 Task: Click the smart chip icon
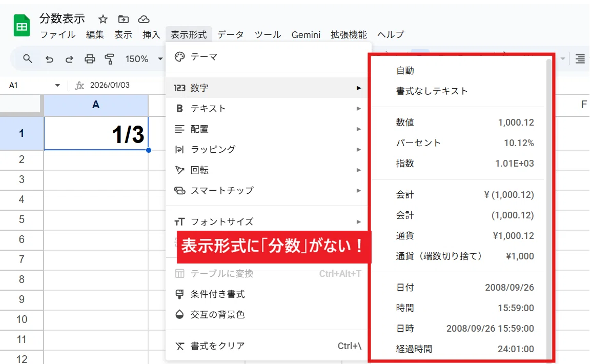pyautogui.click(x=179, y=191)
